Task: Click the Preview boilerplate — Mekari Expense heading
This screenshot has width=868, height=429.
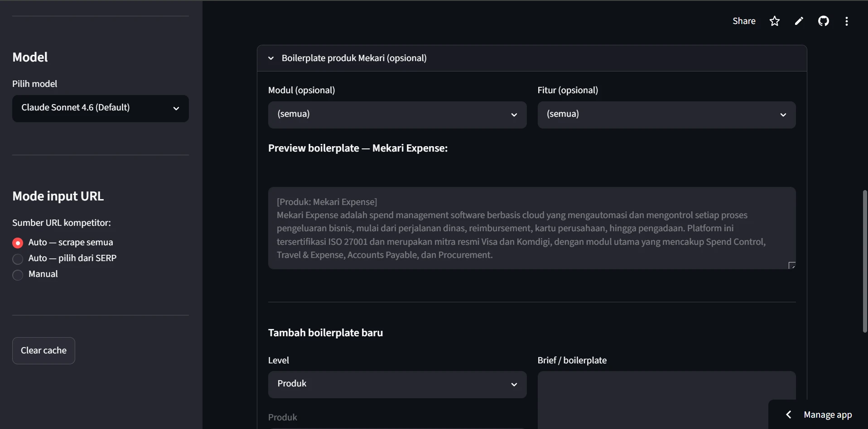Action: tap(358, 148)
